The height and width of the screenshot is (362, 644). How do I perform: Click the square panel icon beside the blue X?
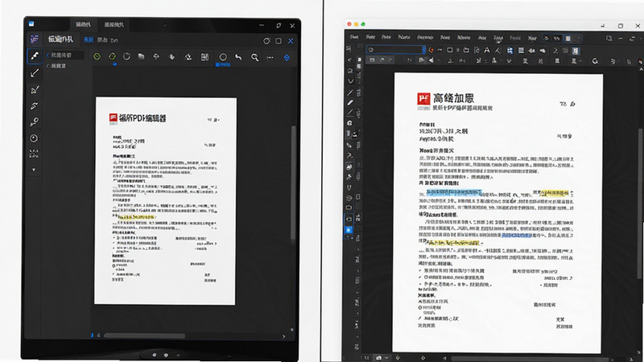click(279, 41)
